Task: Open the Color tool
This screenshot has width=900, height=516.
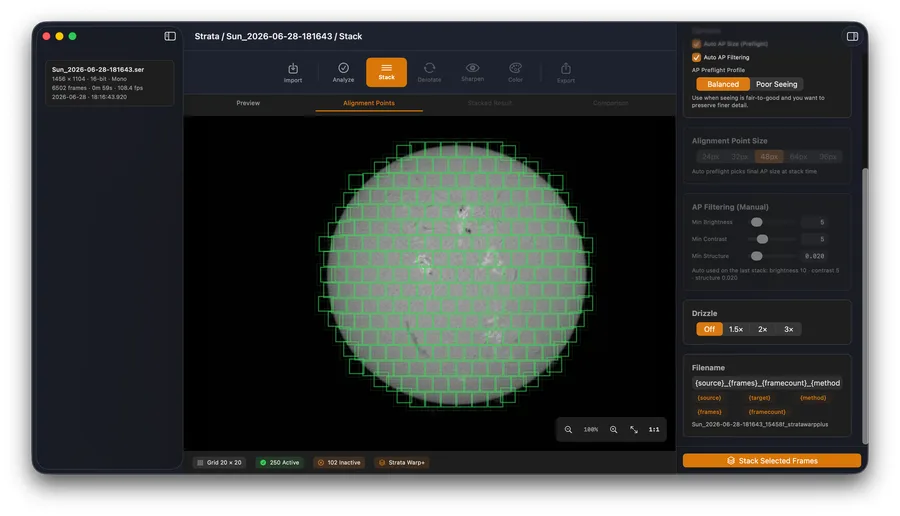Action: point(515,72)
